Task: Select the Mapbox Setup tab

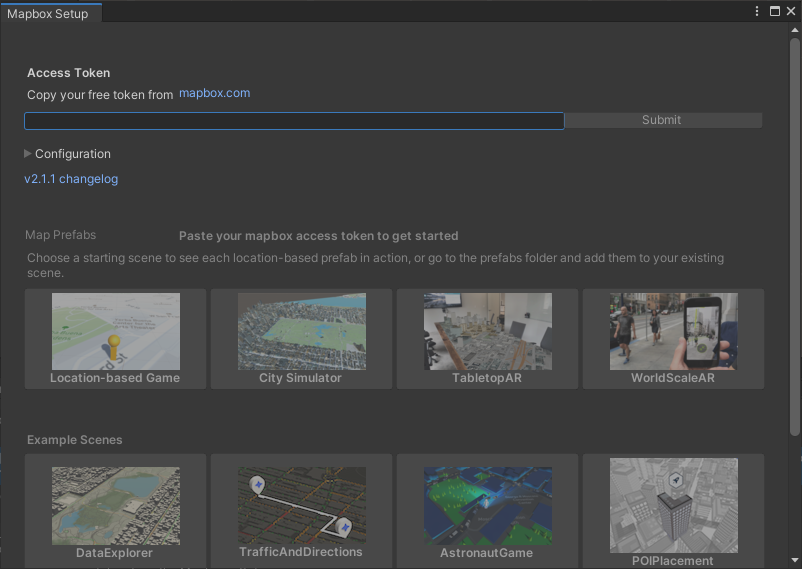Action: (x=48, y=14)
